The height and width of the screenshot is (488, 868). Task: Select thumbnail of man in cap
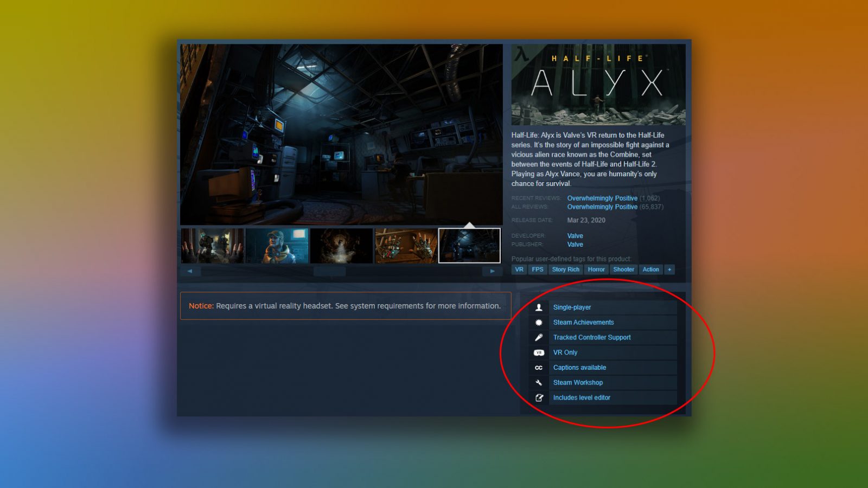[277, 246]
